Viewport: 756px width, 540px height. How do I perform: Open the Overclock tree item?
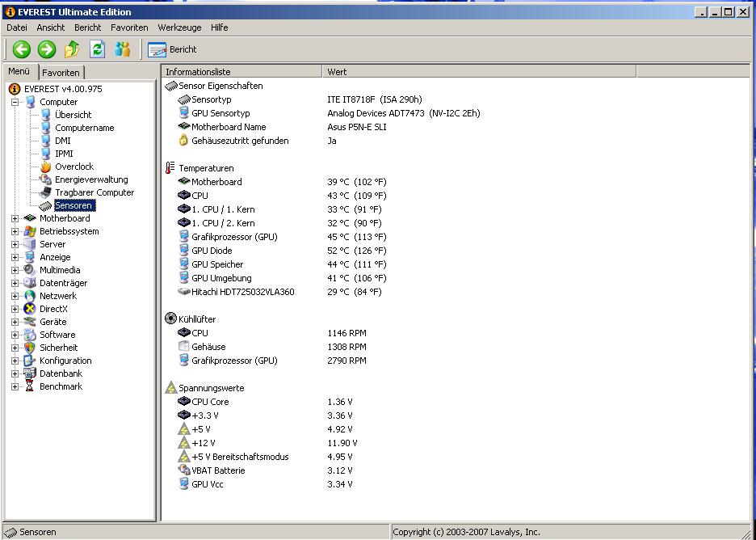(74, 167)
